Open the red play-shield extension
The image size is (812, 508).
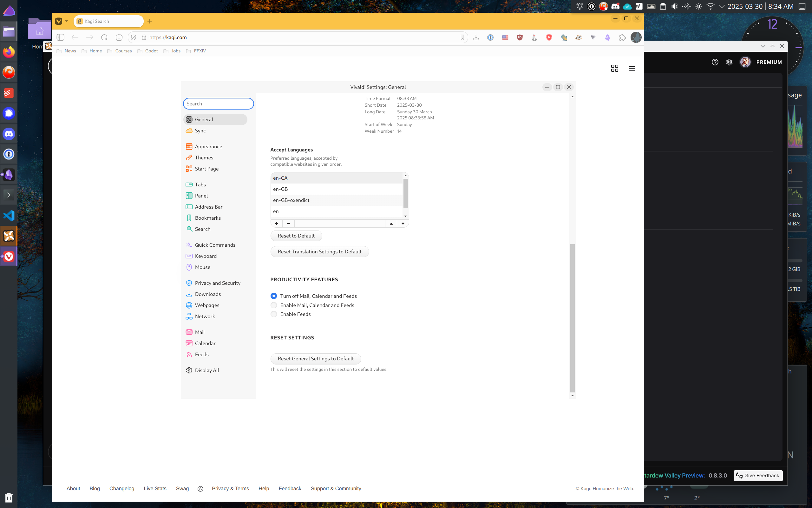pos(549,37)
